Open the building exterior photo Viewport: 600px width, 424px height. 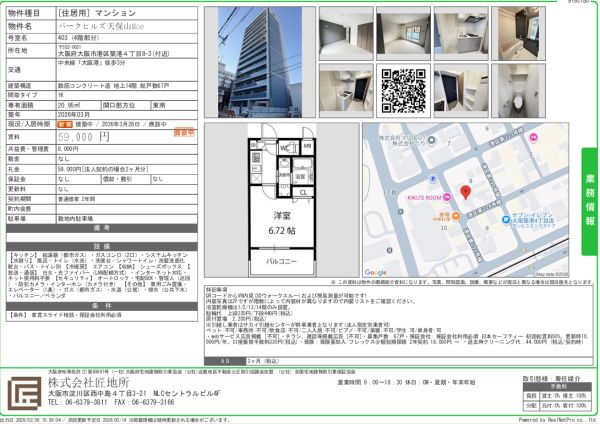click(260, 62)
